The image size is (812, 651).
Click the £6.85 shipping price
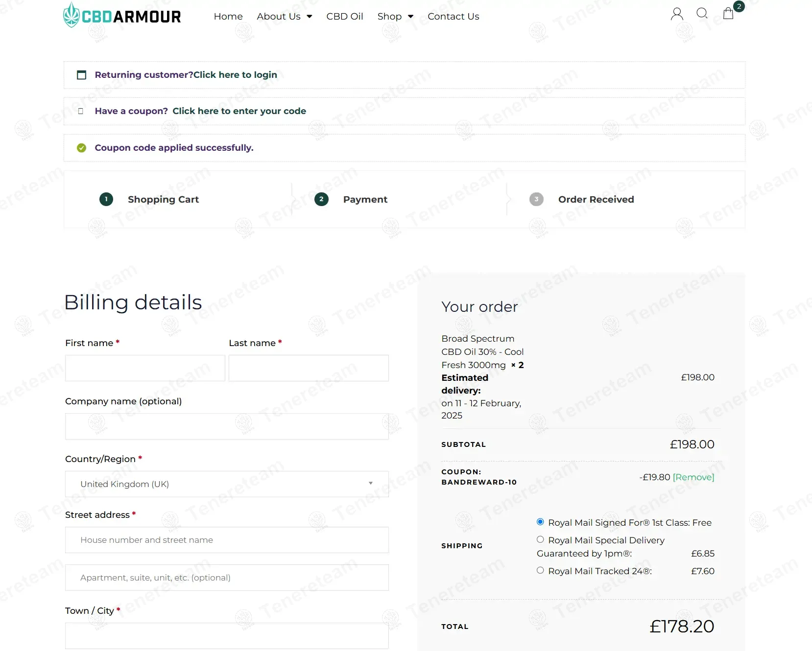tap(703, 554)
